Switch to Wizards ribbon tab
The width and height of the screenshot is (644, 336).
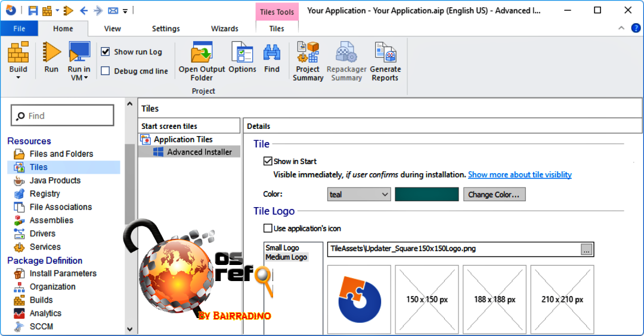(224, 29)
